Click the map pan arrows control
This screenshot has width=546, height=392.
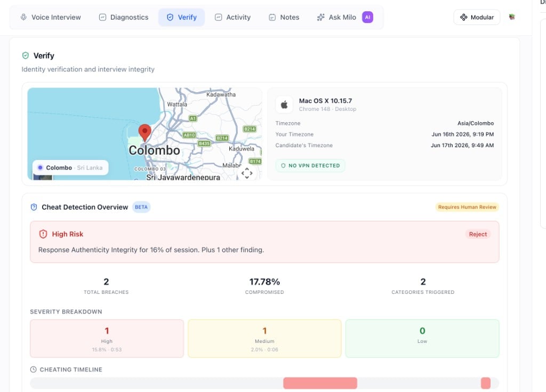(247, 173)
